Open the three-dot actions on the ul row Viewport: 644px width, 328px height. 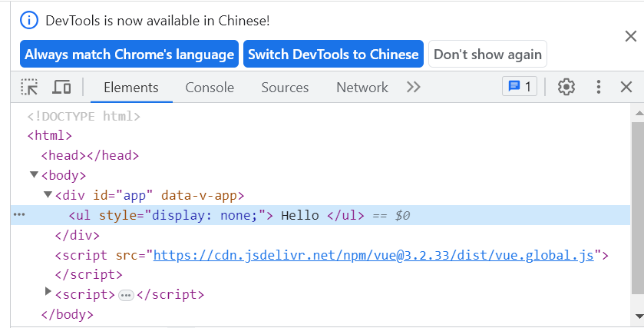pyautogui.click(x=19, y=214)
